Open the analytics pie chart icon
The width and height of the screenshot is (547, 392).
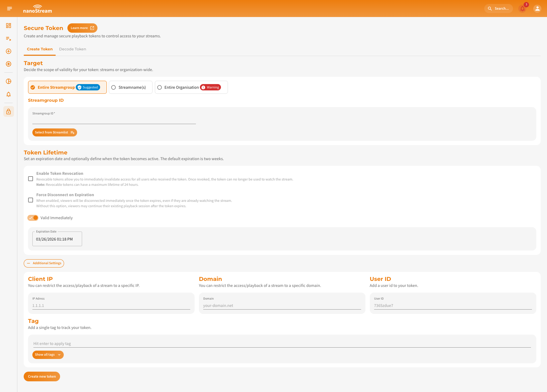(8, 81)
